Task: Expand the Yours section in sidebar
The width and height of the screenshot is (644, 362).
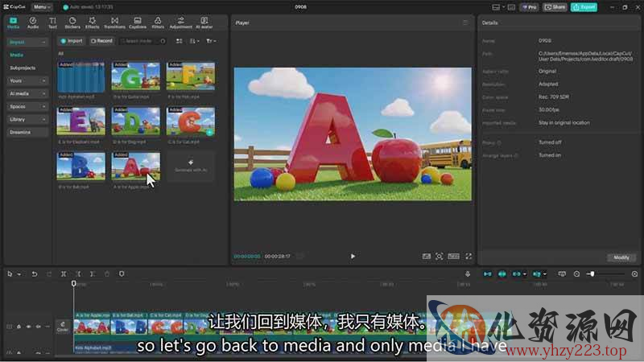Action: (28, 80)
